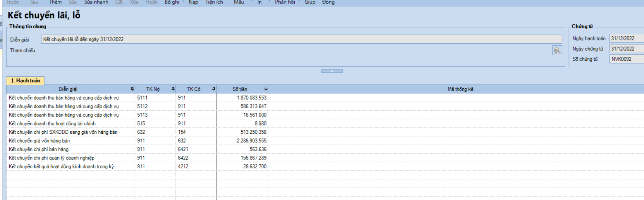Select the amount cell 28.632.700
Viewport: 644px width, 200px height.
(x=242, y=166)
